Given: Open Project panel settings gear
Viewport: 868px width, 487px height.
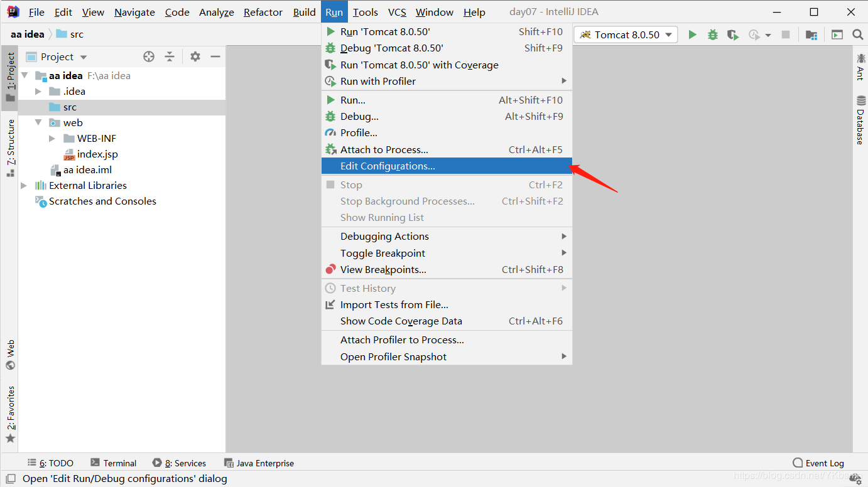Looking at the screenshot, I should click(x=195, y=56).
